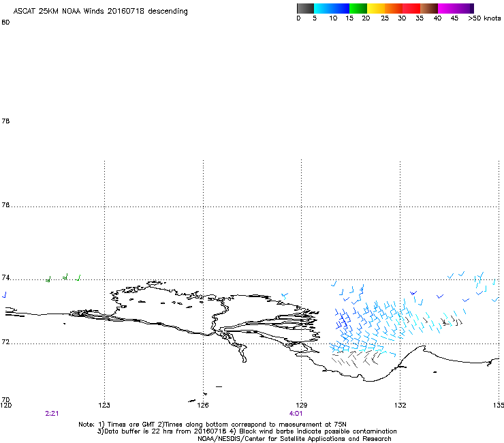Click the '132' longitude axis label
This screenshot has width=504, height=443.
click(x=400, y=405)
